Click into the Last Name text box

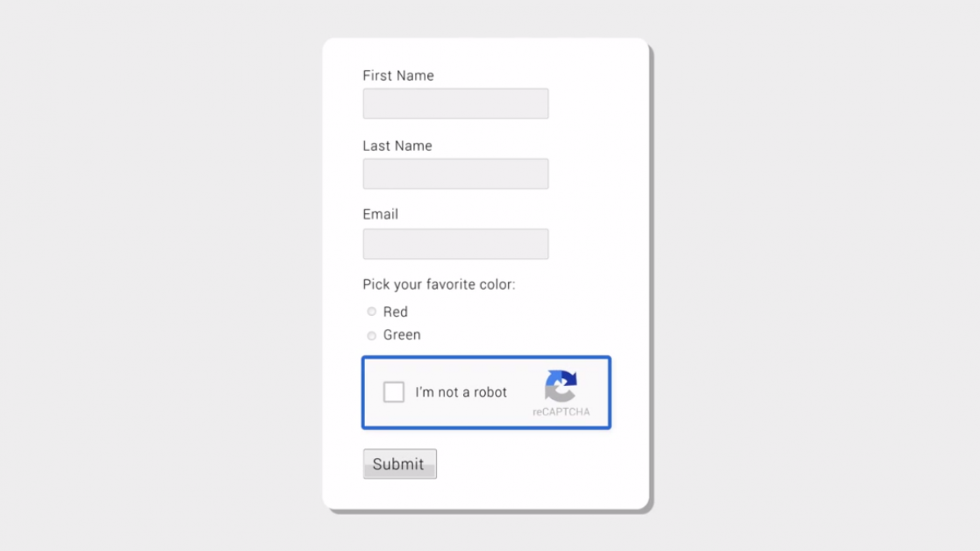tap(456, 174)
